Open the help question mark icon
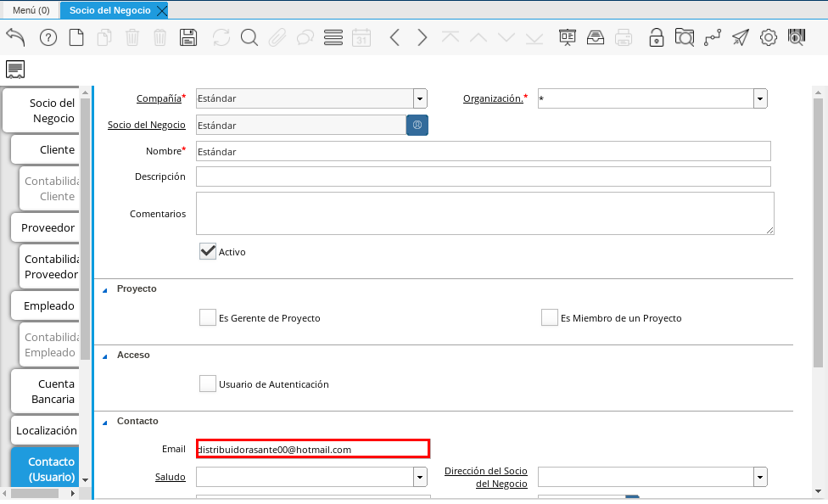 pyautogui.click(x=48, y=37)
